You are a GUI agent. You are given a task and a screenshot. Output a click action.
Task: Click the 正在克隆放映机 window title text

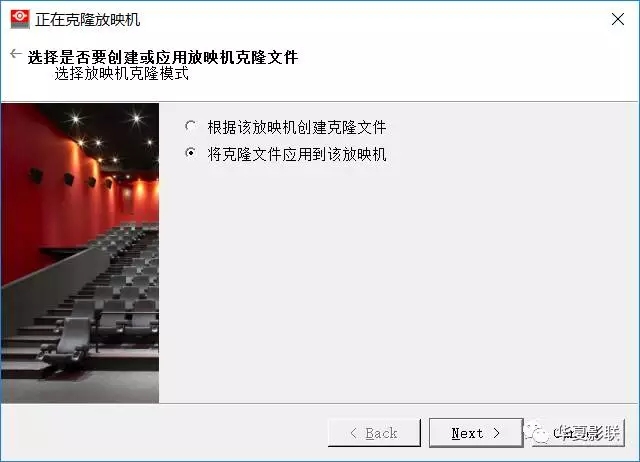[87, 20]
